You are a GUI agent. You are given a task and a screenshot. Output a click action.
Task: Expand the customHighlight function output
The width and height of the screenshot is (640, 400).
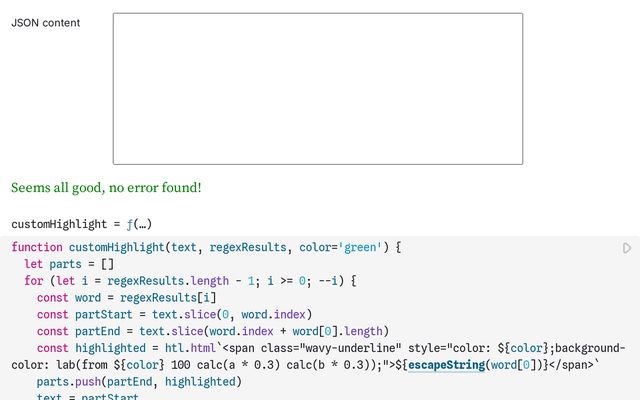point(139,224)
